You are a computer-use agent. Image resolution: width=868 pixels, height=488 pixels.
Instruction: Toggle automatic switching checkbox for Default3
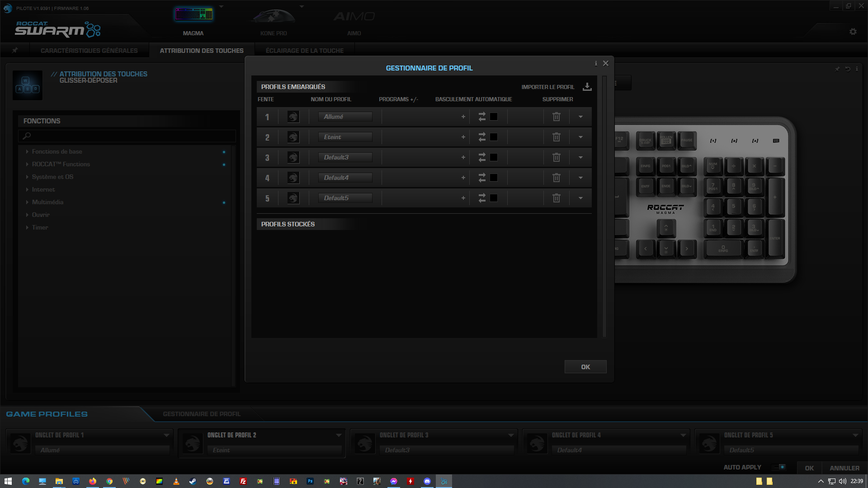click(x=494, y=157)
